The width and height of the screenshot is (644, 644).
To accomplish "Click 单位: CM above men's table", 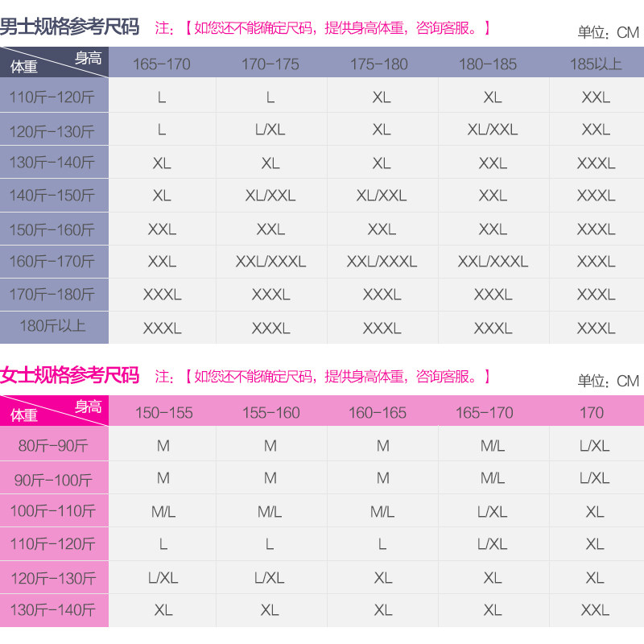I will pos(609,32).
